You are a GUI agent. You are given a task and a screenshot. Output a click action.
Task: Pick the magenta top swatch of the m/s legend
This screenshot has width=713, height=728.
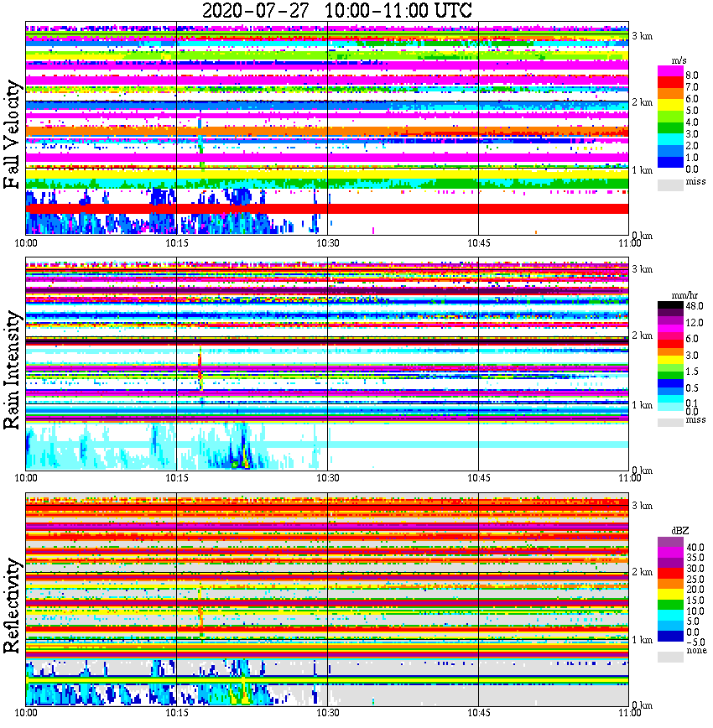click(670, 71)
